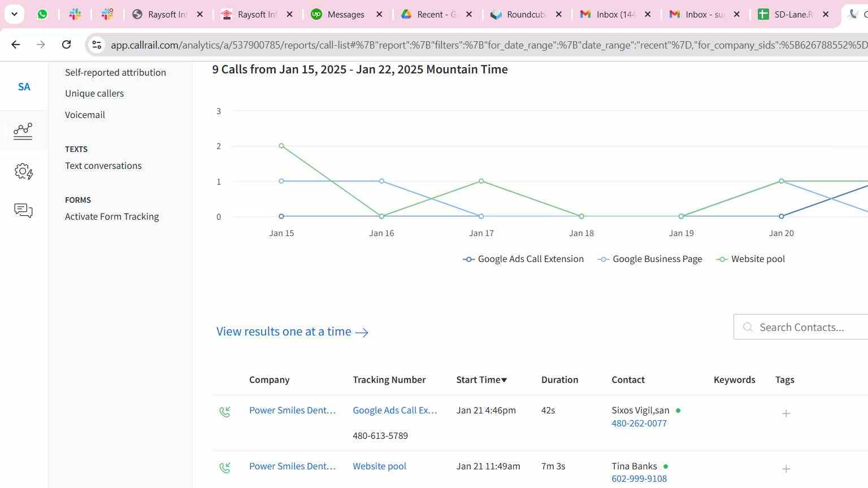Select Google Business Page point at Jan 16
Viewport: 868px width, 488px height.
point(382,181)
